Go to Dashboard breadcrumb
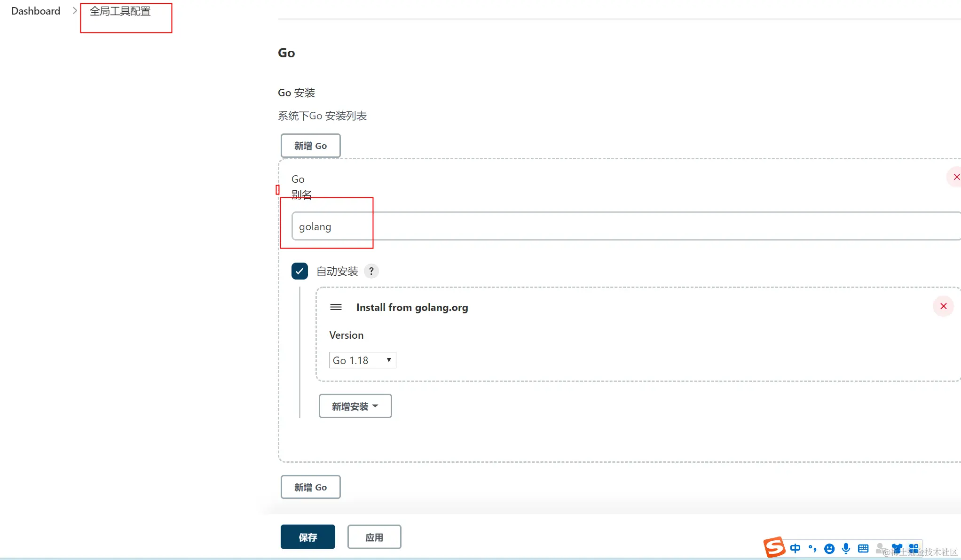 click(x=36, y=11)
